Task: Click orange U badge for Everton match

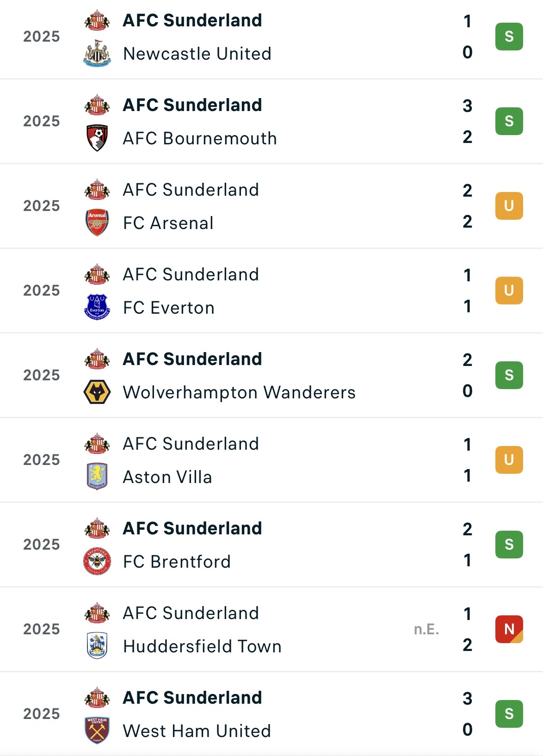Action: (509, 291)
